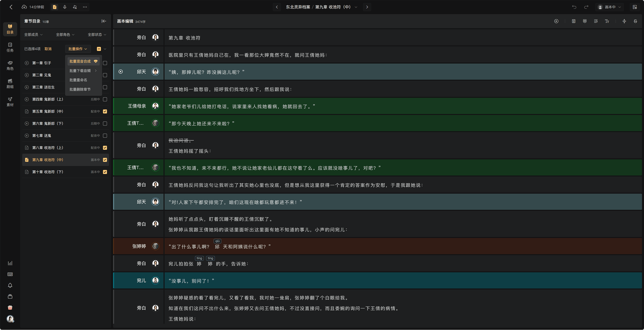Play chapter 第一章 引子
644x330 pixels.
click(x=27, y=63)
